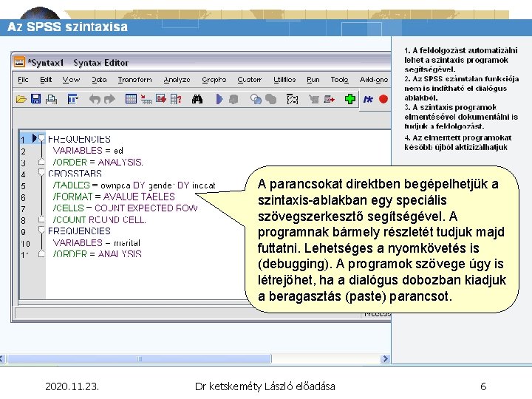Screen dimensions: 532x399
Task: Click the Syntax Editor title bar icon
Action: pos(19,62)
